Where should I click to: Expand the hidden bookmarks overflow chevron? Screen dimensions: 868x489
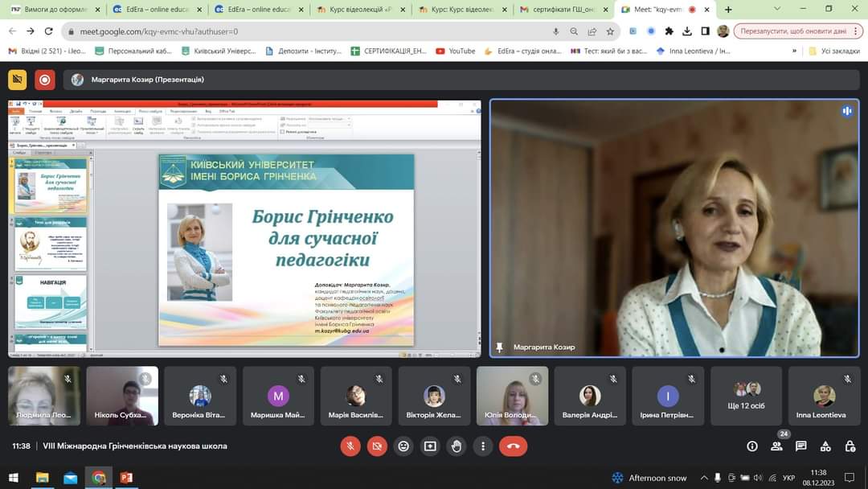[x=794, y=51]
